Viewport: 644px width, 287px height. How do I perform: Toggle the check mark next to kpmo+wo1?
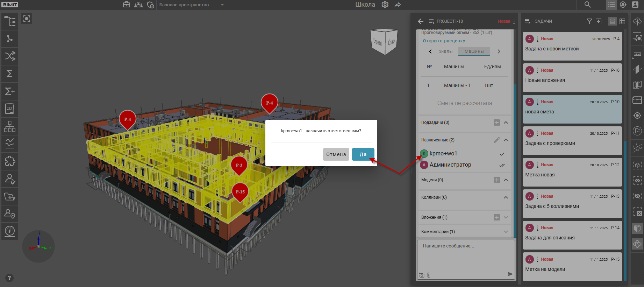pos(502,154)
